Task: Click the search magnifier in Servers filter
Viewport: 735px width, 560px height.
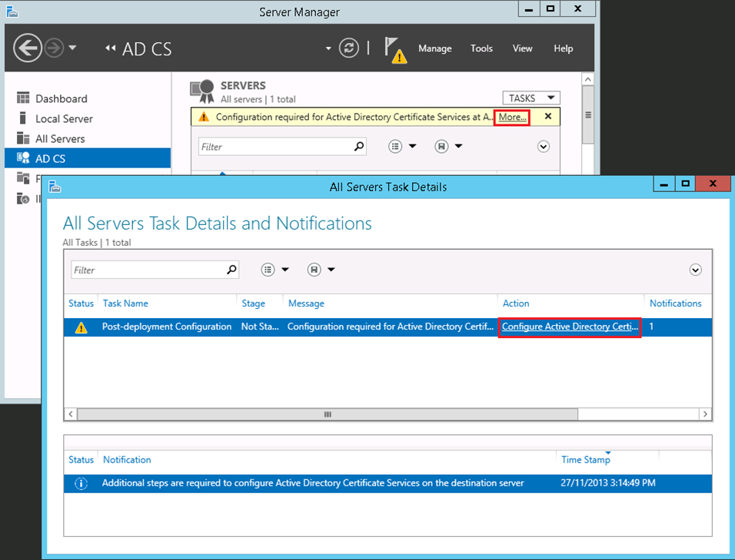Action: (359, 147)
